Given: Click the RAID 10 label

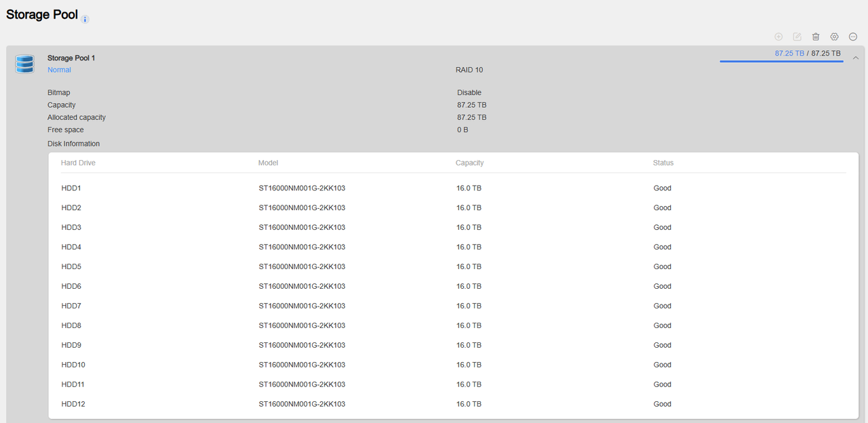Looking at the screenshot, I should 469,70.
